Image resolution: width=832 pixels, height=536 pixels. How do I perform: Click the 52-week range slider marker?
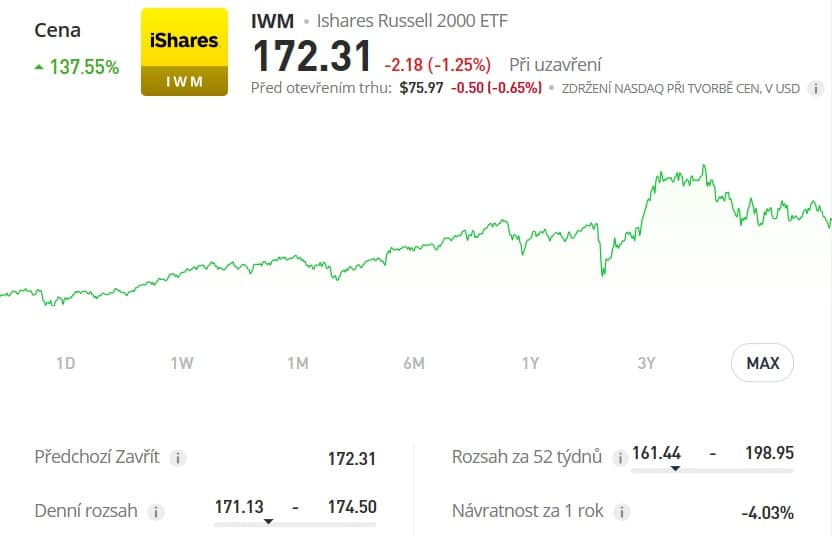coord(676,468)
